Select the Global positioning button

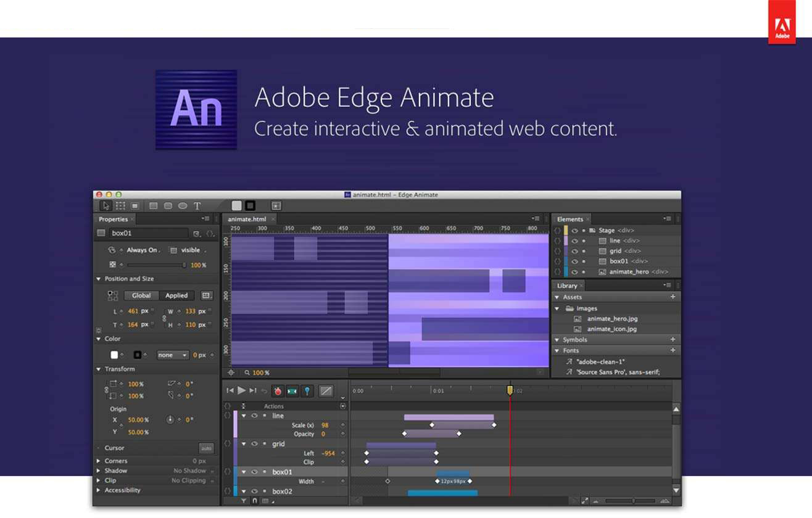141,295
